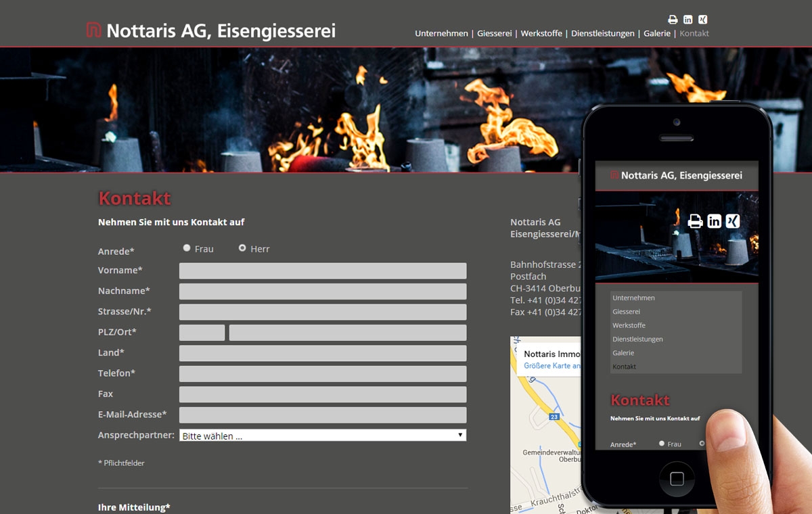Viewport: 812px width, 514px height.
Task: Select the Frau radio button
Action: [187, 248]
